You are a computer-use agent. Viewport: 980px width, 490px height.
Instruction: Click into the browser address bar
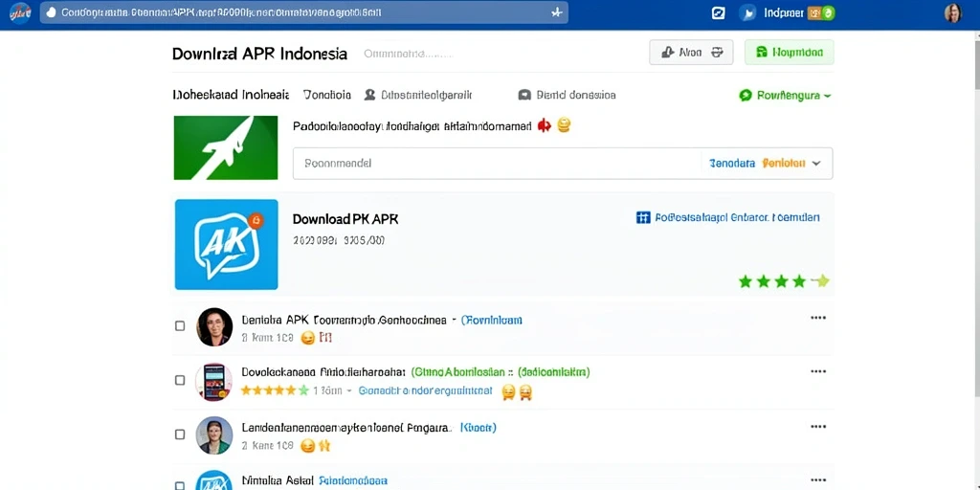[x=303, y=12]
